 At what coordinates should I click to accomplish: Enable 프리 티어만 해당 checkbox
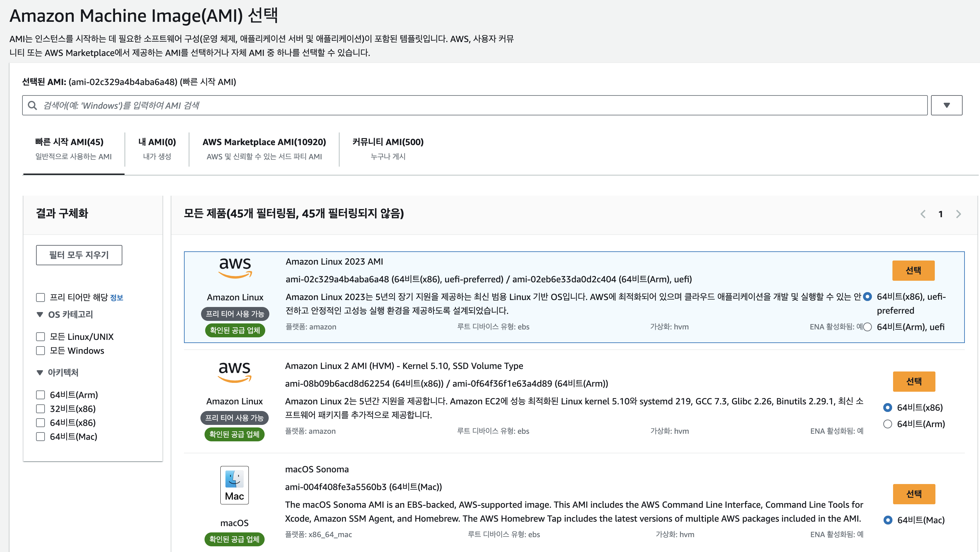(x=40, y=297)
